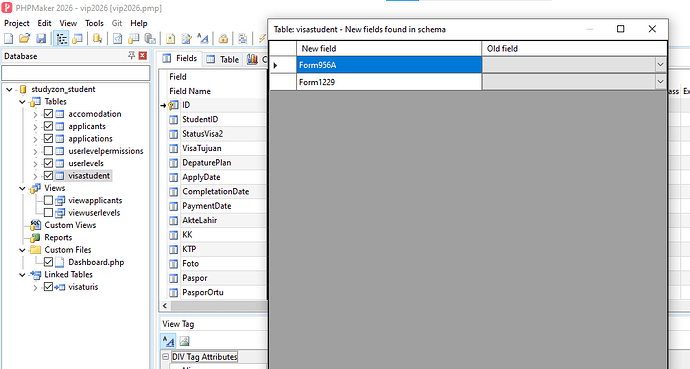Click the image icon under View Tag

(184, 341)
